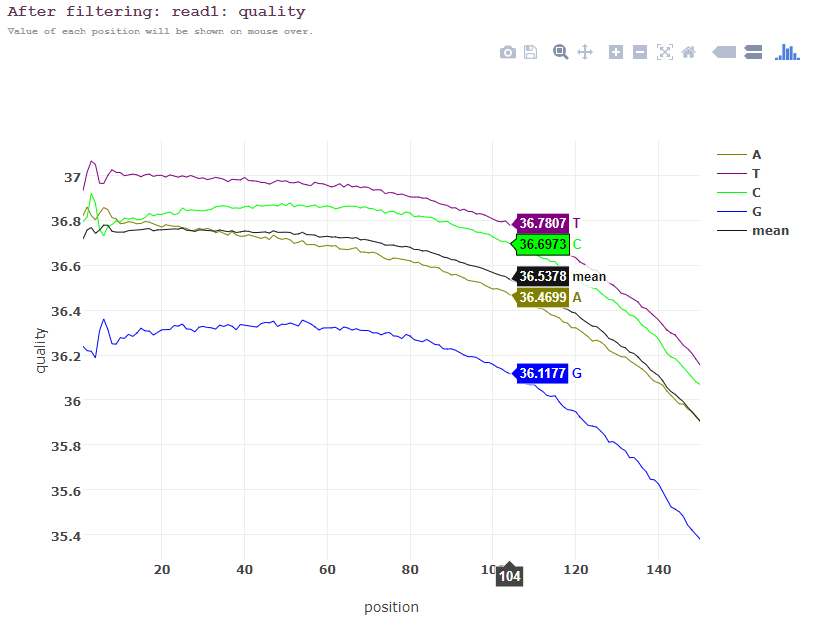Screen dimensions: 815x637
Task: Enable show closest data on hover
Action: (724, 52)
